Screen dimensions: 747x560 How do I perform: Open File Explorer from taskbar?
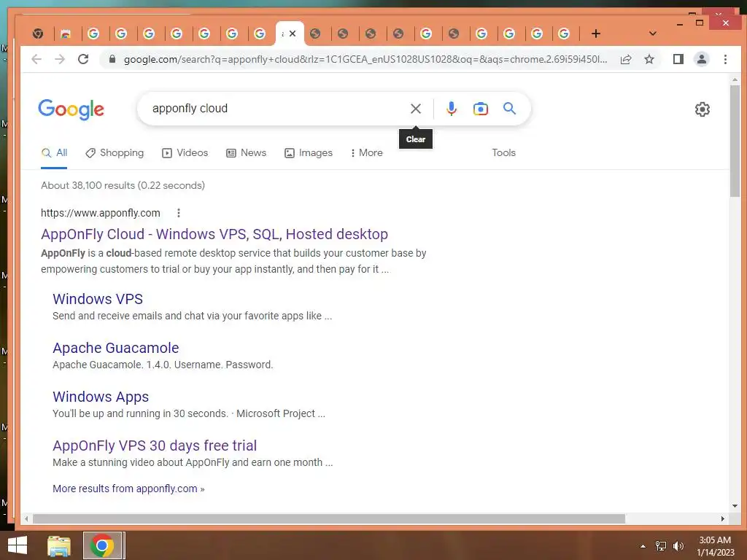coord(59,545)
